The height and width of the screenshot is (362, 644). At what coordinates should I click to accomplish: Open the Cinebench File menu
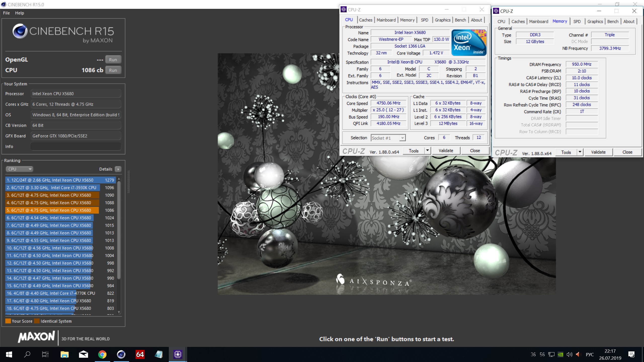click(x=6, y=13)
